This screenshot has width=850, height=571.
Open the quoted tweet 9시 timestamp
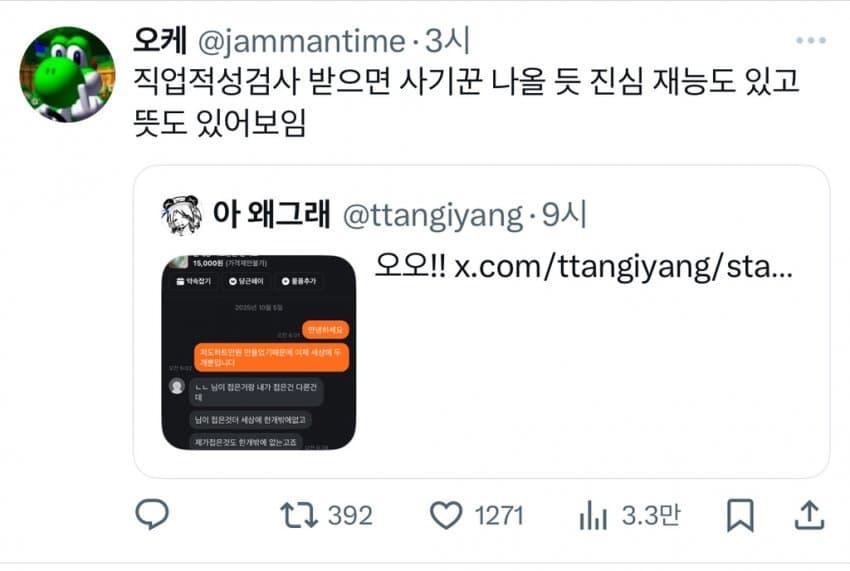coord(564,214)
